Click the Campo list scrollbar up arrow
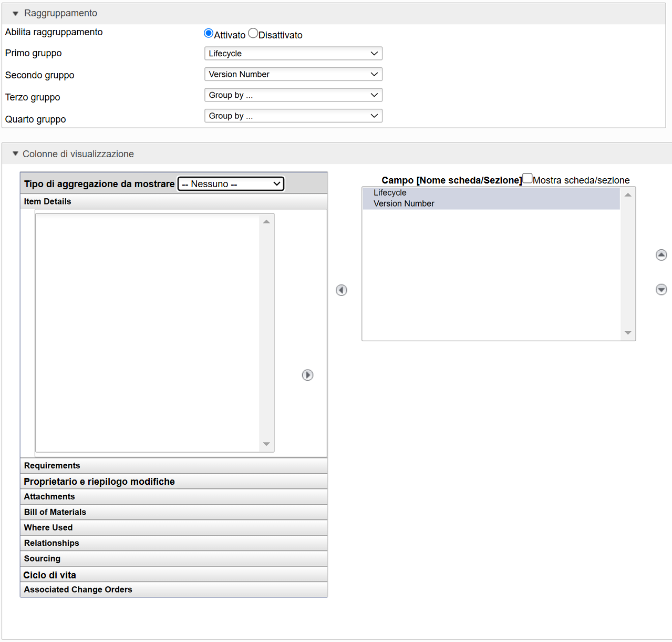Screen dimensions: 672x642 coord(627,194)
